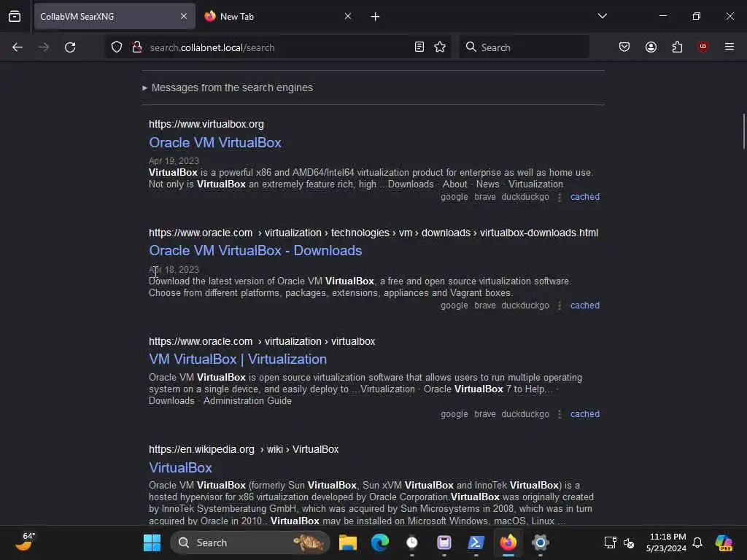Open weather widget showing 64°

coord(26,542)
